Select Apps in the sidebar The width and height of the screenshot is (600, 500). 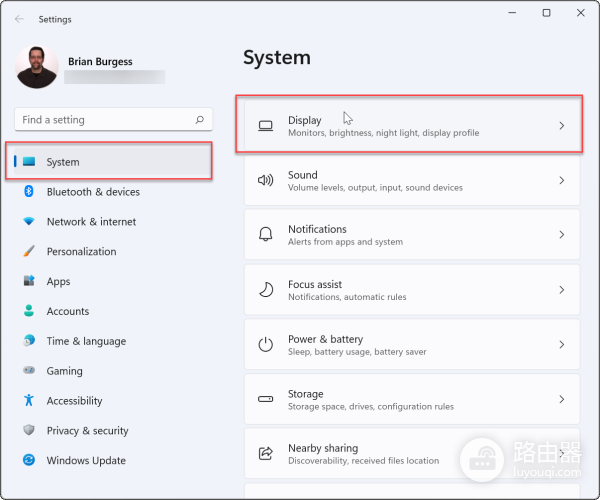point(58,282)
